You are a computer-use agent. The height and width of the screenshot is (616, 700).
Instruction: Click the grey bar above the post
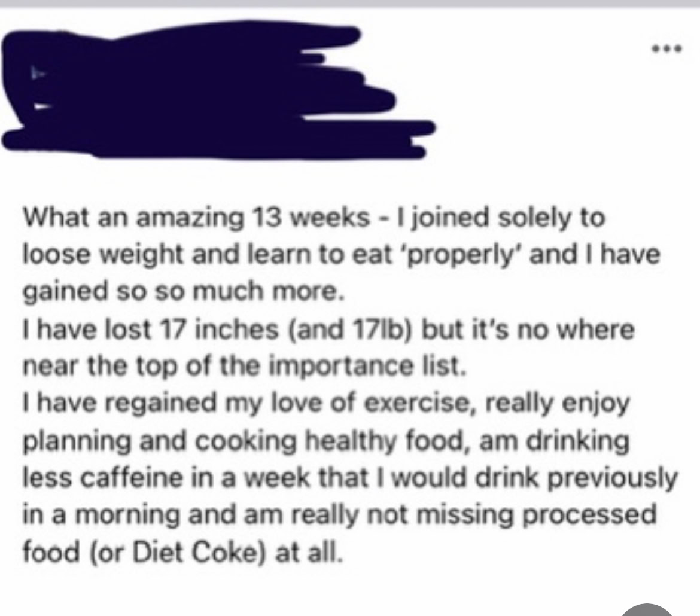(350, 4)
